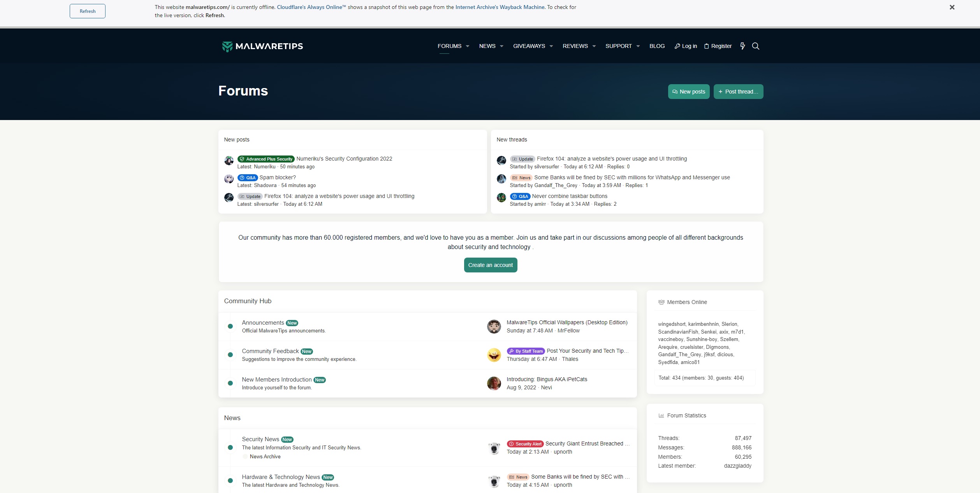The height and width of the screenshot is (493, 980).
Task: Click MrFellow's avatar beside Wallpapers thread
Action: click(x=494, y=327)
